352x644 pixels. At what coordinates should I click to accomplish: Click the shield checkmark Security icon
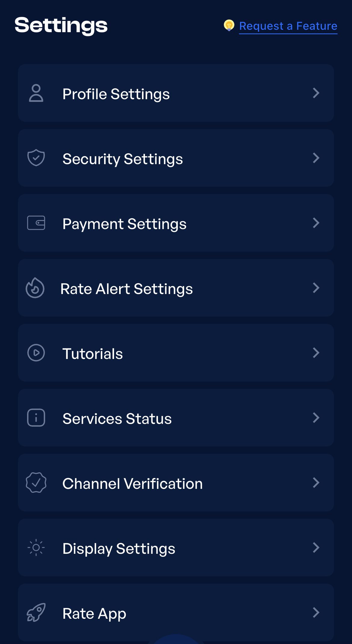pos(36,158)
